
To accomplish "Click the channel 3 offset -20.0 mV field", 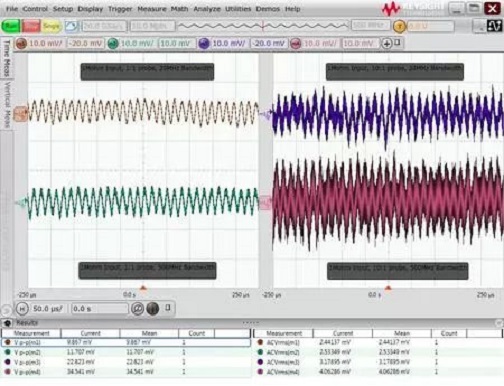I will (269, 44).
